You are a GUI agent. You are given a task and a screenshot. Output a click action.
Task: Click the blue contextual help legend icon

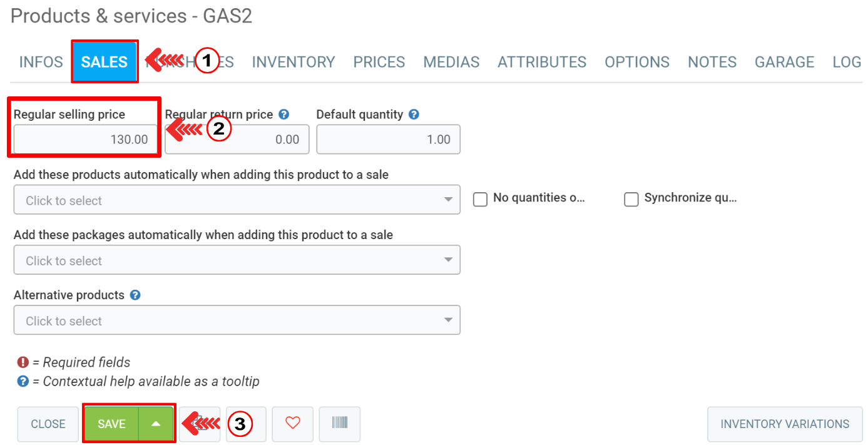coord(23,381)
